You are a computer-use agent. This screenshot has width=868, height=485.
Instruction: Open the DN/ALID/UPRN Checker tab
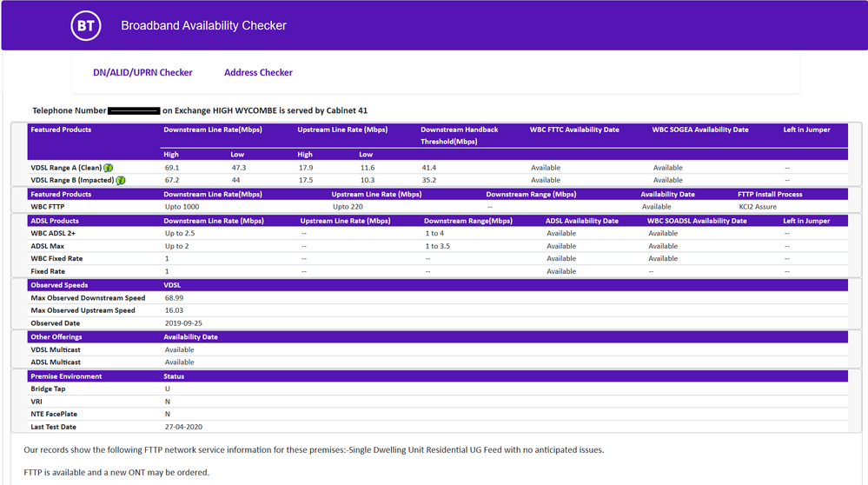point(142,72)
